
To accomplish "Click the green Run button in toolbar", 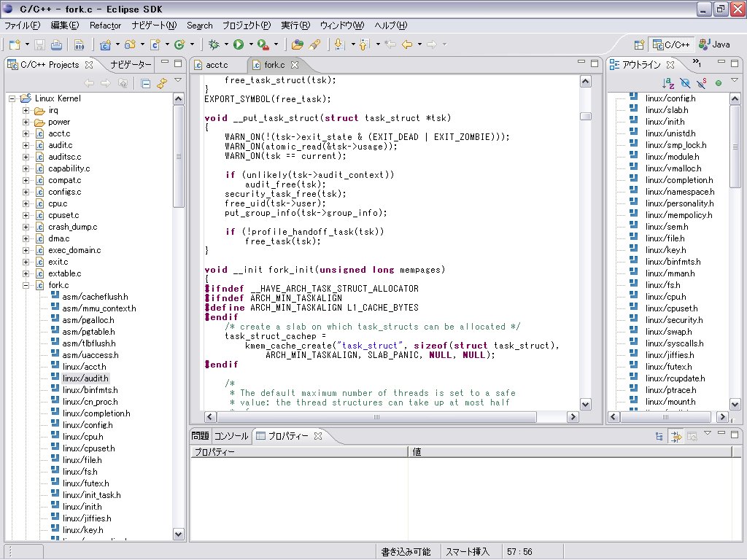I will 238,44.
